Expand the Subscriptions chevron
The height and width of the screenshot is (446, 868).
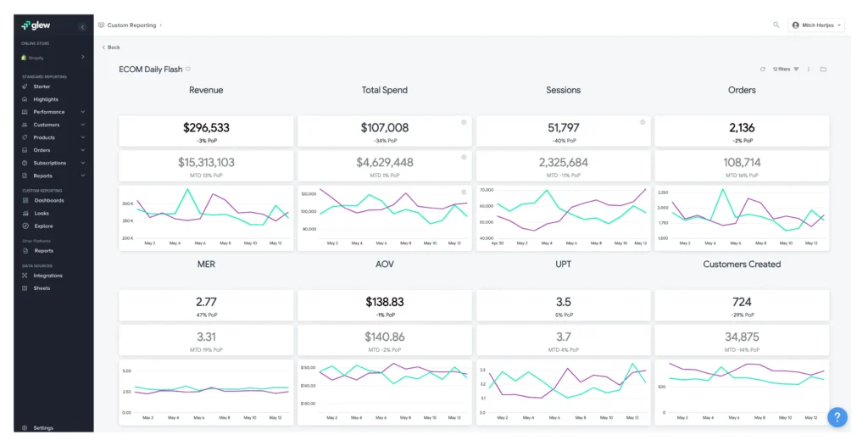click(x=83, y=163)
